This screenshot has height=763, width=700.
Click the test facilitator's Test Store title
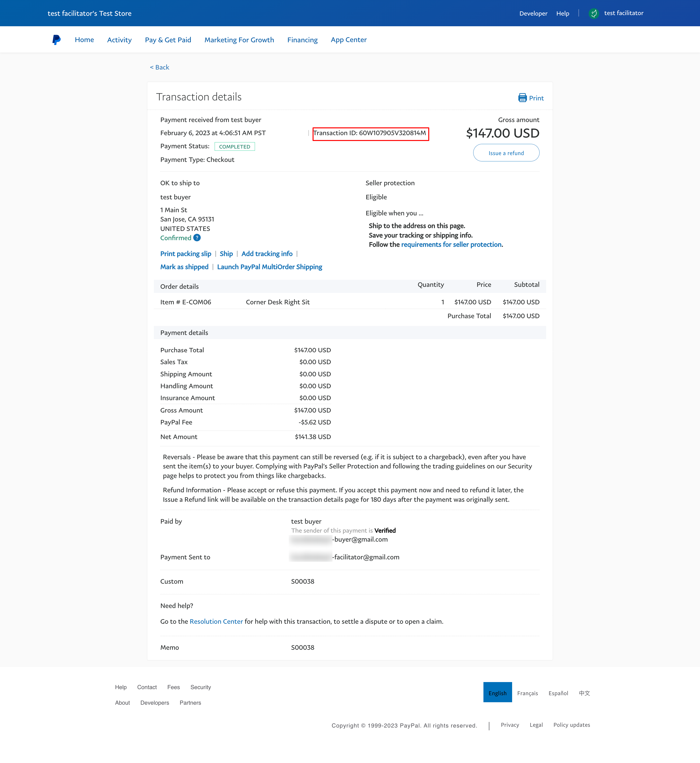pos(89,13)
